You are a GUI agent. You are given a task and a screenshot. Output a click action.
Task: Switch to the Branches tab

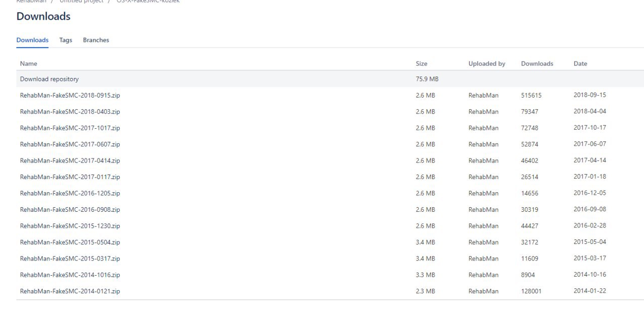click(96, 40)
